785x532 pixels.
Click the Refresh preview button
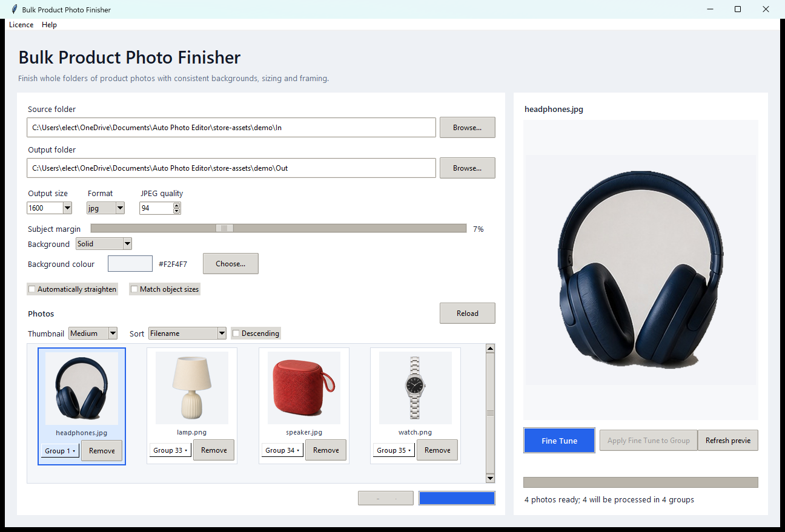[728, 441]
